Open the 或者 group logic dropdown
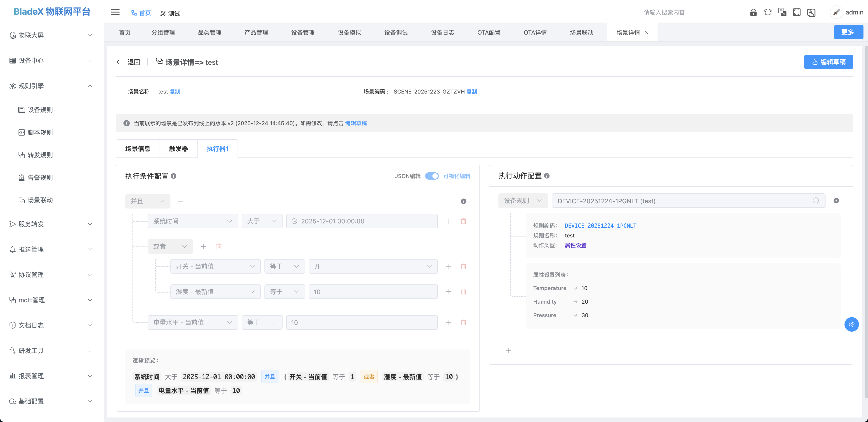868x422 pixels. (x=170, y=246)
